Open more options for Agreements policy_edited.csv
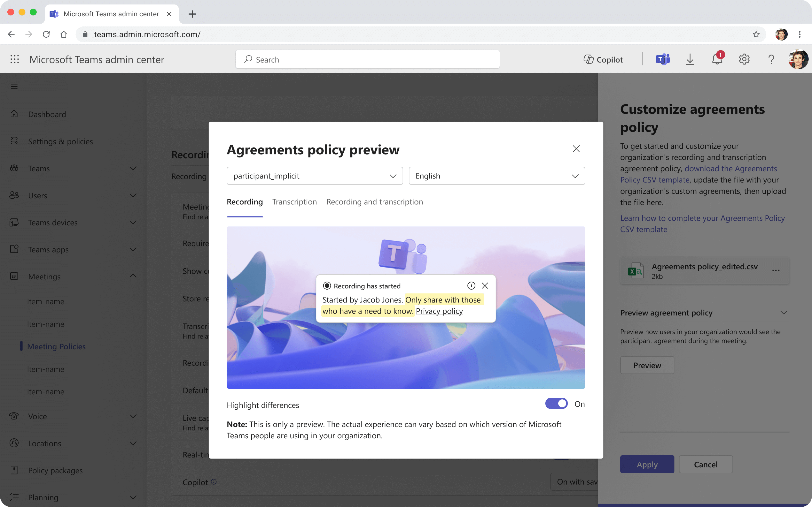812x507 pixels. pos(776,270)
